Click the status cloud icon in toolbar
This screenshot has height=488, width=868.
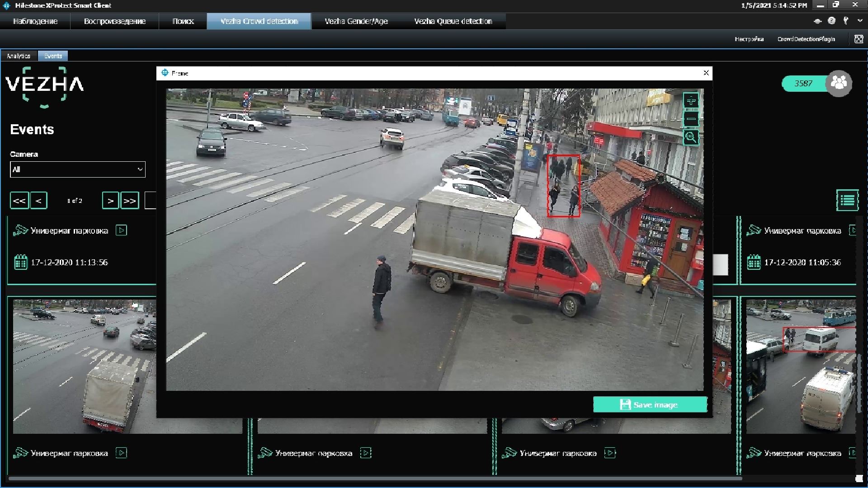[817, 21]
